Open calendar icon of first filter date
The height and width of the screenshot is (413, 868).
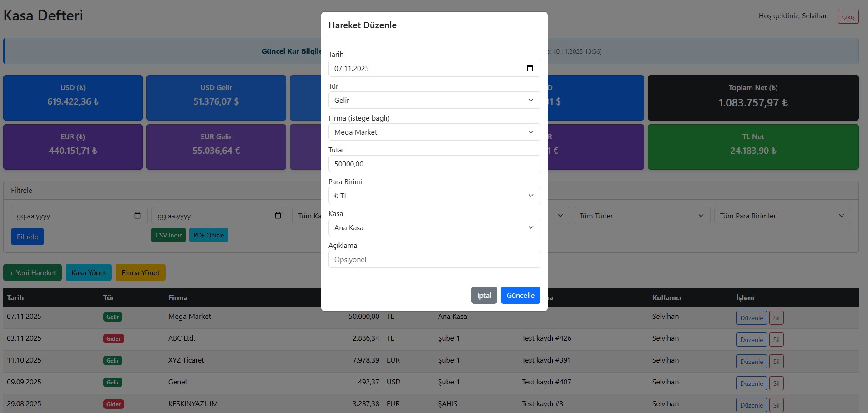coord(137,216)
